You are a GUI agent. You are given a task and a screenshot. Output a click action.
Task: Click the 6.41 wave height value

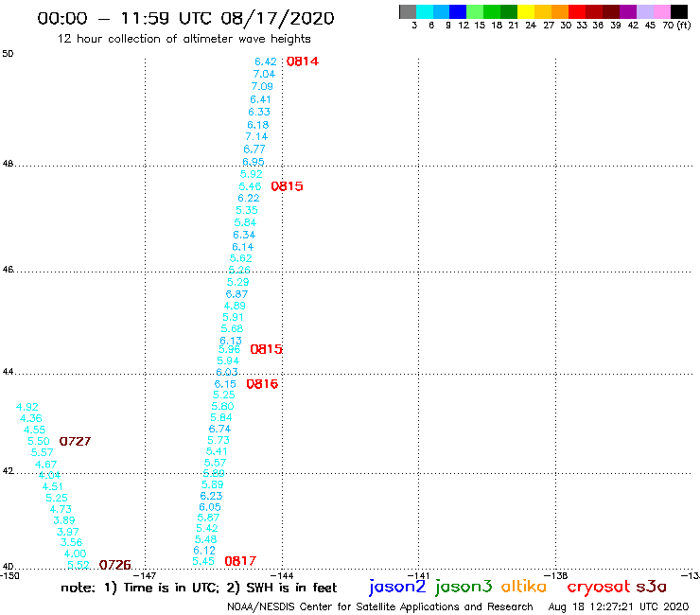260,99
